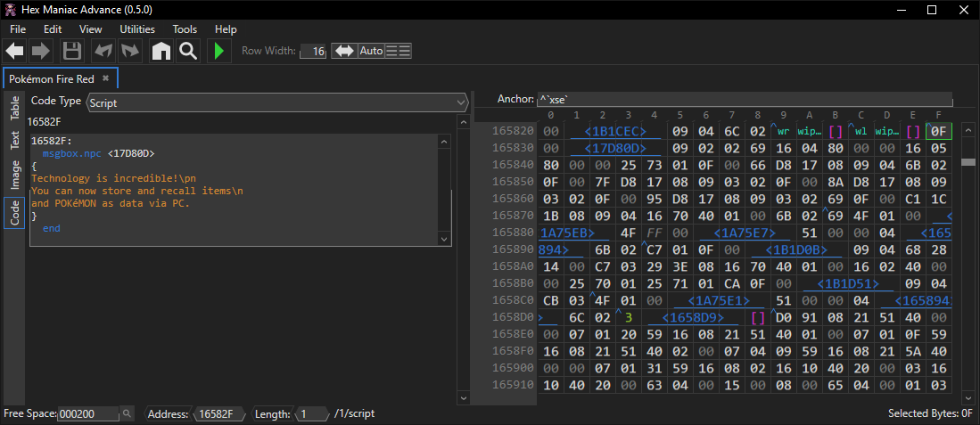
Task: Open the Image side tab
Action: pos(15,175)
